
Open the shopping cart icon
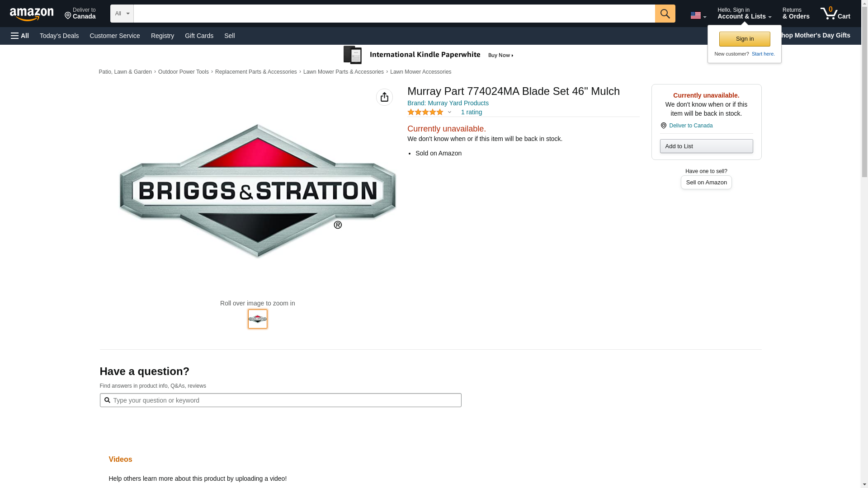tap(835, 14)
